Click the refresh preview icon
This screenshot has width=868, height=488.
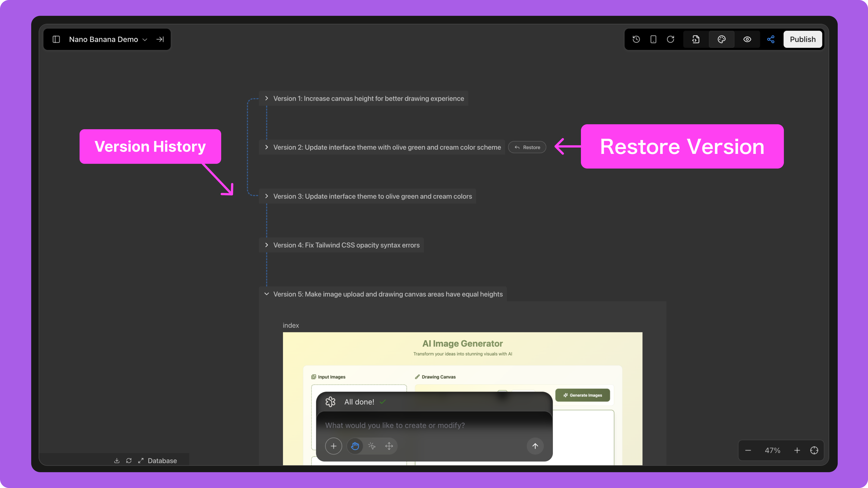(x=670, y=39)
